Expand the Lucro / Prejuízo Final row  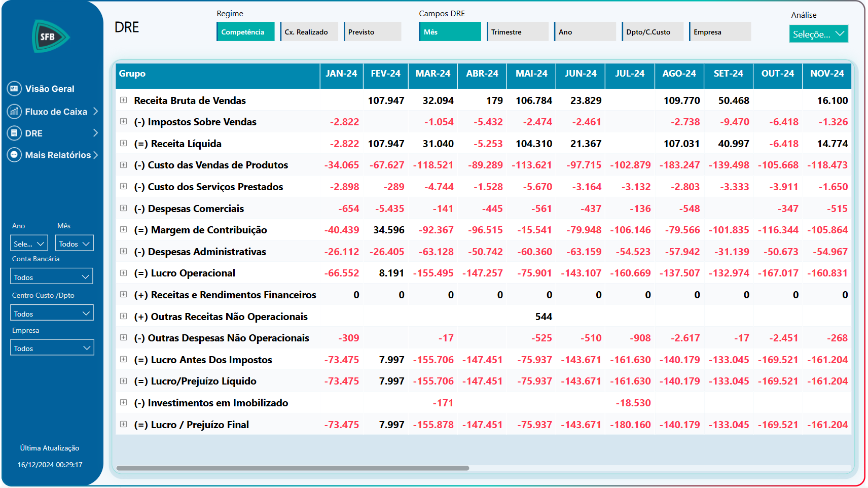point(123,424)
